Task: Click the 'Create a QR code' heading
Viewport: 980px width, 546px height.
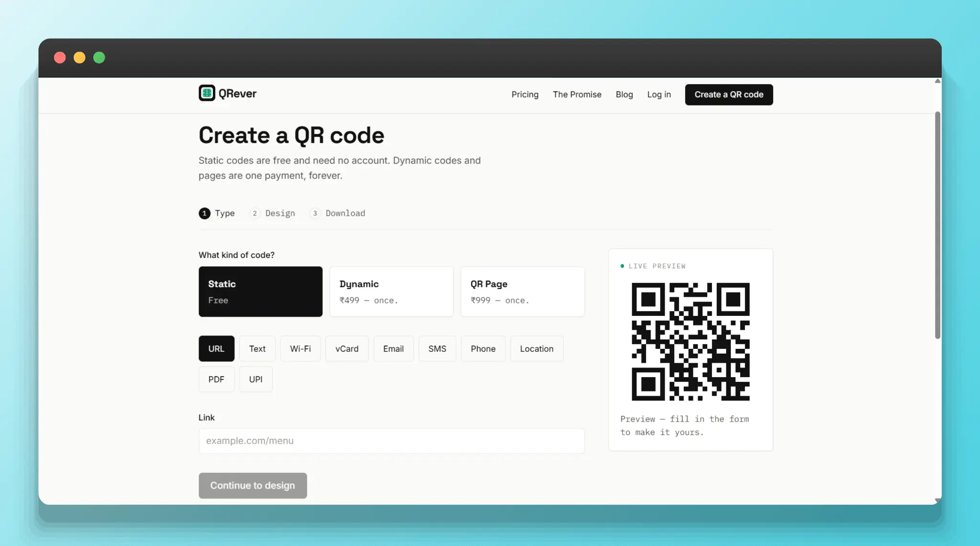Action: click(291, 135)
